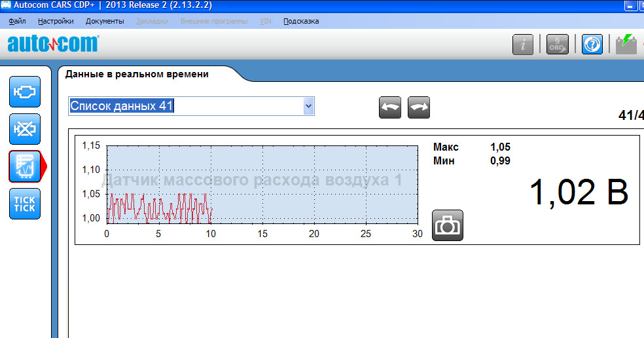Click the engine ECU icon in sidebar

click(25, 92)
